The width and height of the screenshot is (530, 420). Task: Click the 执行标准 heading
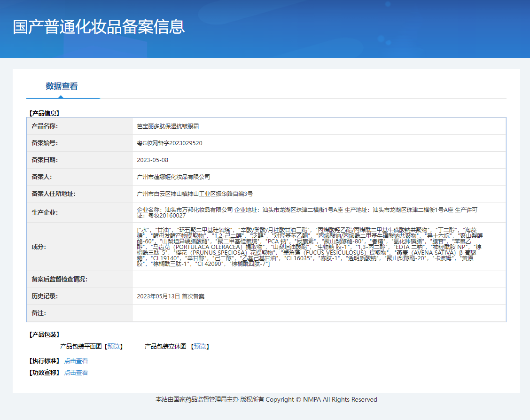44,361
